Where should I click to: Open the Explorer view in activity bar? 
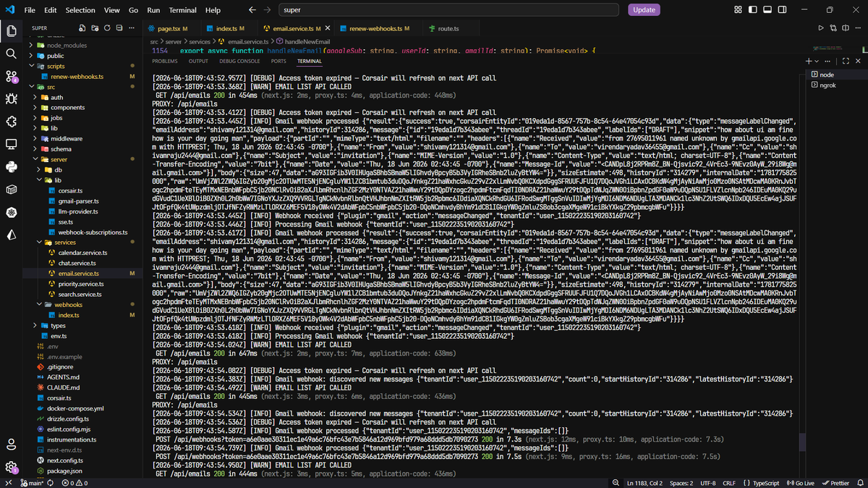11,31
